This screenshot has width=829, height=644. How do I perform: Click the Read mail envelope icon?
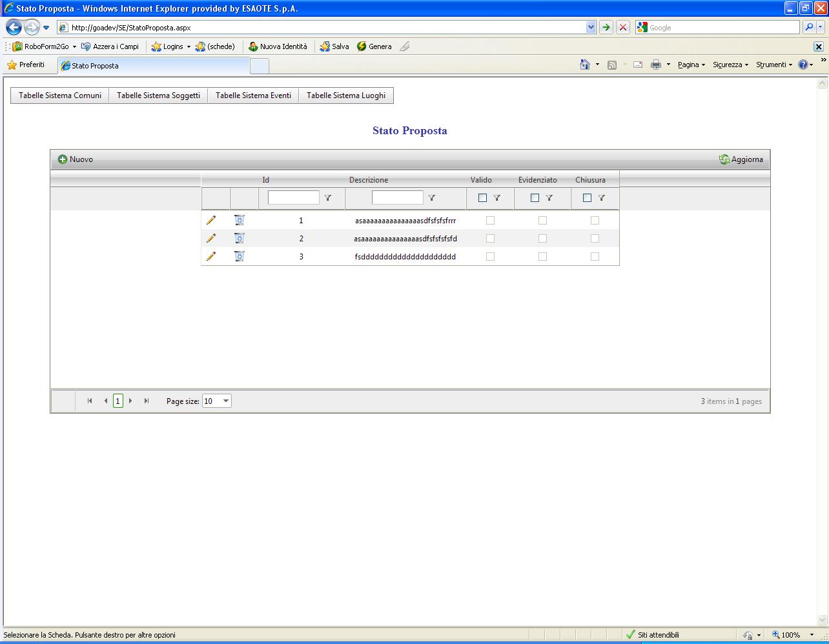[638, 65]
